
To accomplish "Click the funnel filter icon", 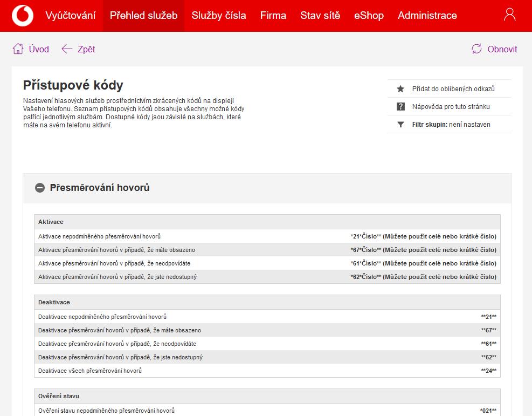I will pyautogui.click(x=400, y=125).
